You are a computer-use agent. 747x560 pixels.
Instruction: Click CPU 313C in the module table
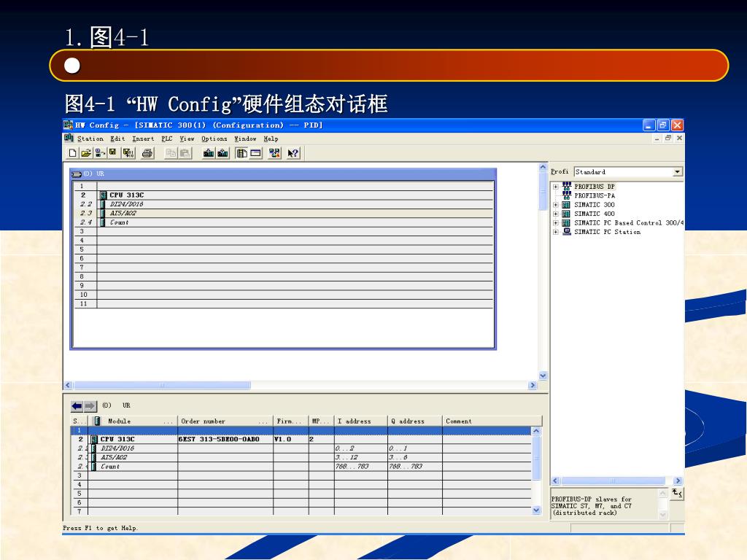[x=117, y=439]
